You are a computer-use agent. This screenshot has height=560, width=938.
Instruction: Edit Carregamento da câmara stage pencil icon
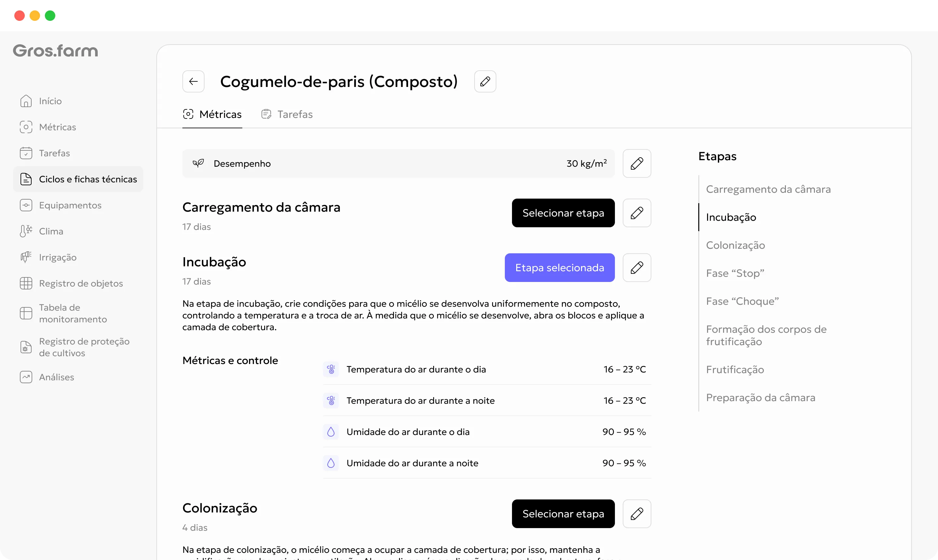[x=637, y=213]
